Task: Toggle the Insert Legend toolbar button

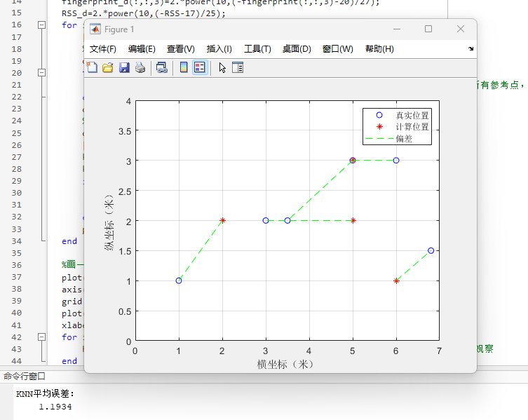Action: 200,68
